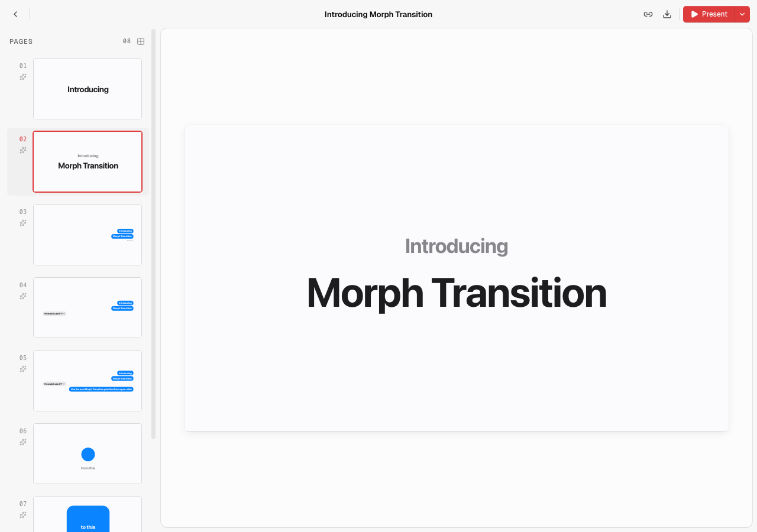Screen dimensions: 757x532
Task: Copy the presentation share link icon
Action: [x=648, y=14]
